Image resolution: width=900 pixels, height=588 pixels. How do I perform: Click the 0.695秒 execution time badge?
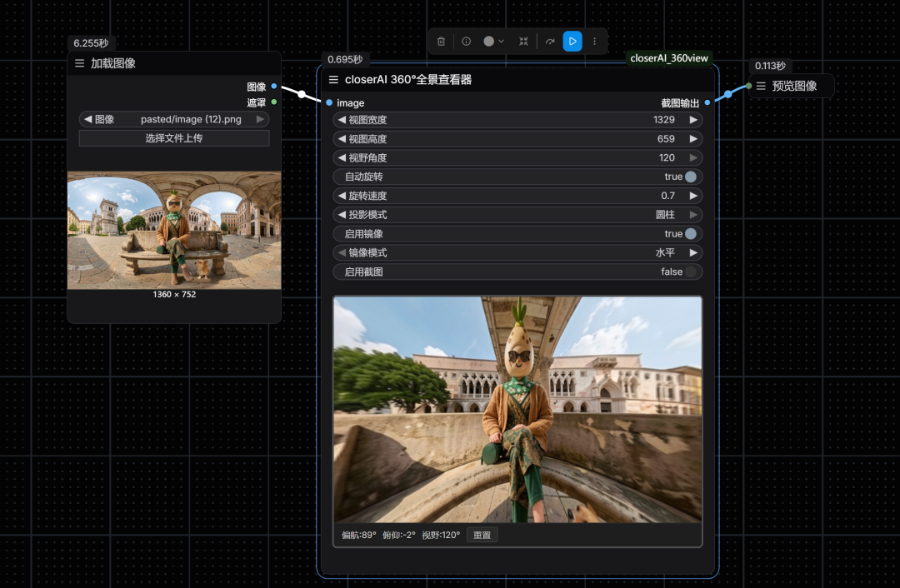345,59
